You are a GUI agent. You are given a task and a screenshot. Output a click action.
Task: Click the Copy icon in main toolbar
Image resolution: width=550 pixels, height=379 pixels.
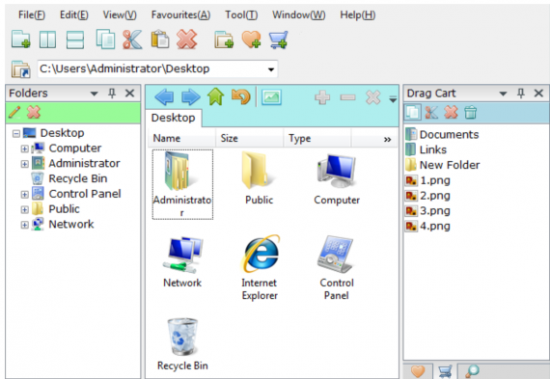pos(105,39)
